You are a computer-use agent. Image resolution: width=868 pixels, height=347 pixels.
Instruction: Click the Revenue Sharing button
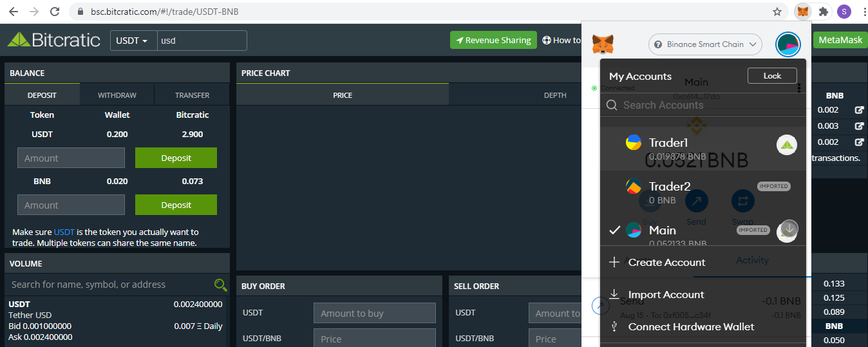[493, 40]
